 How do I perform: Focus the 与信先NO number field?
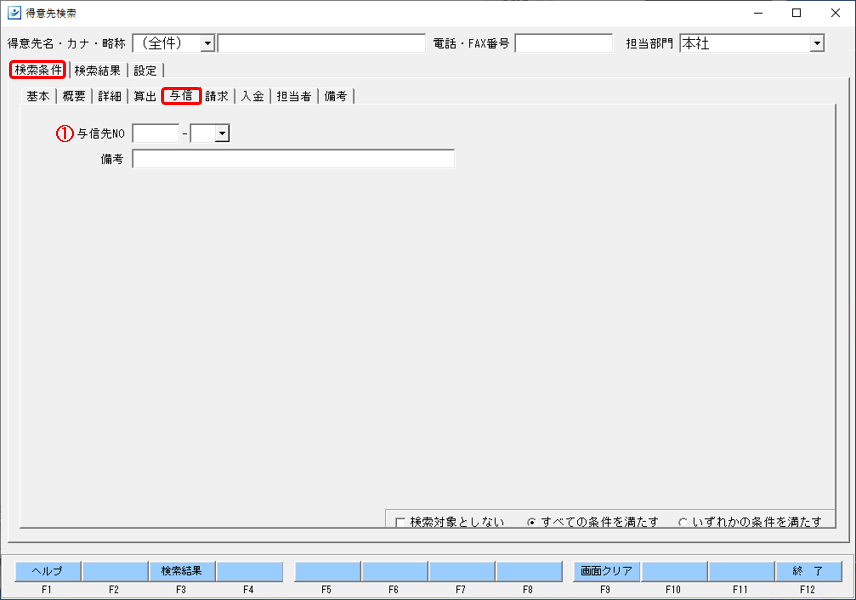coord(156,133)
